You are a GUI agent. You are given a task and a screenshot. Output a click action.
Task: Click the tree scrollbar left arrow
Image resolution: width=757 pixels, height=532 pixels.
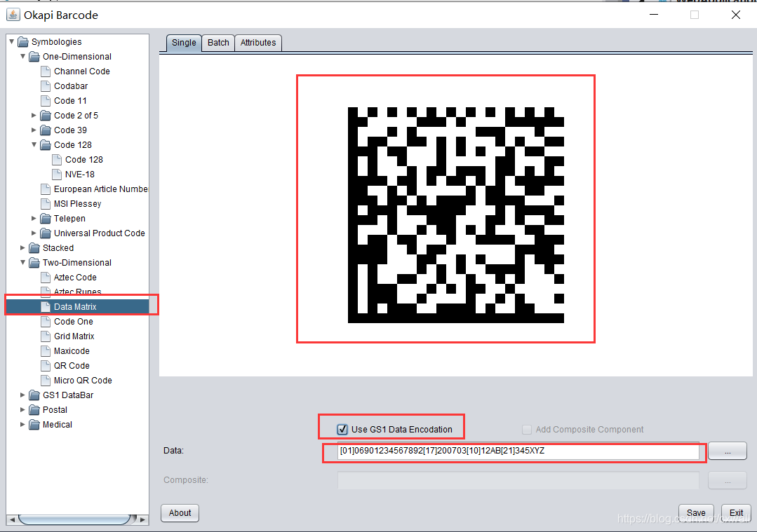(x=12, y=519)
